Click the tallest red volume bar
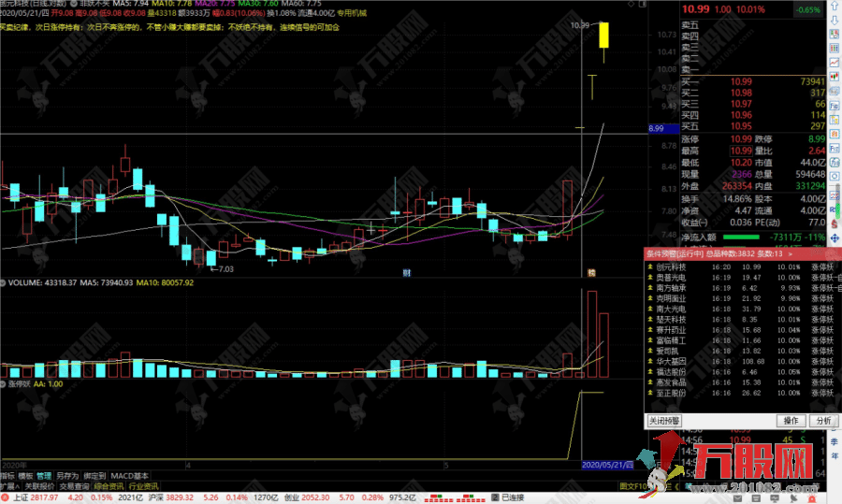 pyautogui.click(x=592, y=335)
